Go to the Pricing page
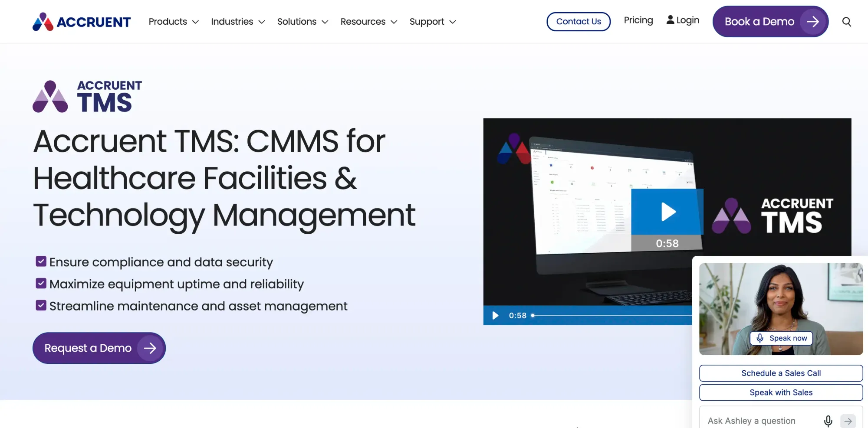The width and height of the screenshot is (868, 428). click(638, 20)
